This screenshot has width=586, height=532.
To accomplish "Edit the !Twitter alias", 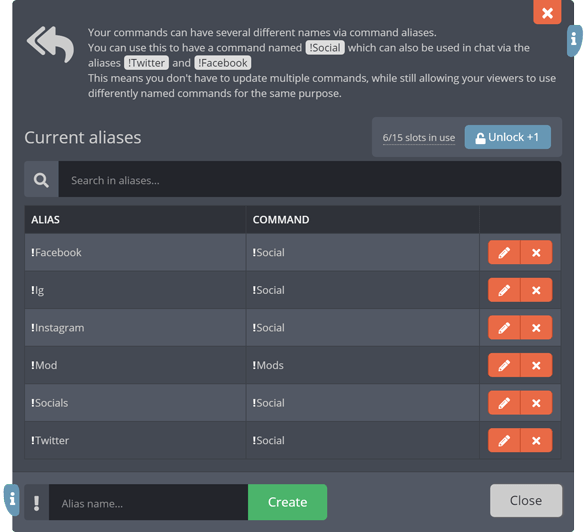I will pos(504,440).
